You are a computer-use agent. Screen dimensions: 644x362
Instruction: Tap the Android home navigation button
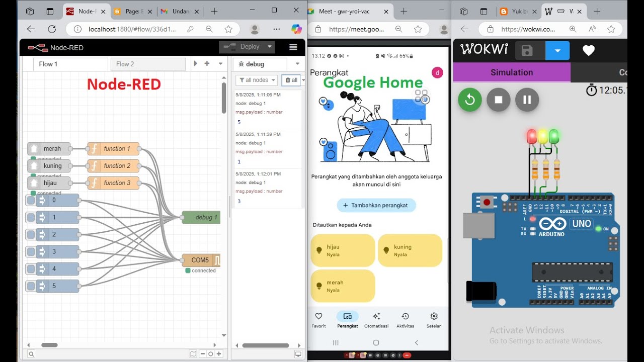(376, 342)
